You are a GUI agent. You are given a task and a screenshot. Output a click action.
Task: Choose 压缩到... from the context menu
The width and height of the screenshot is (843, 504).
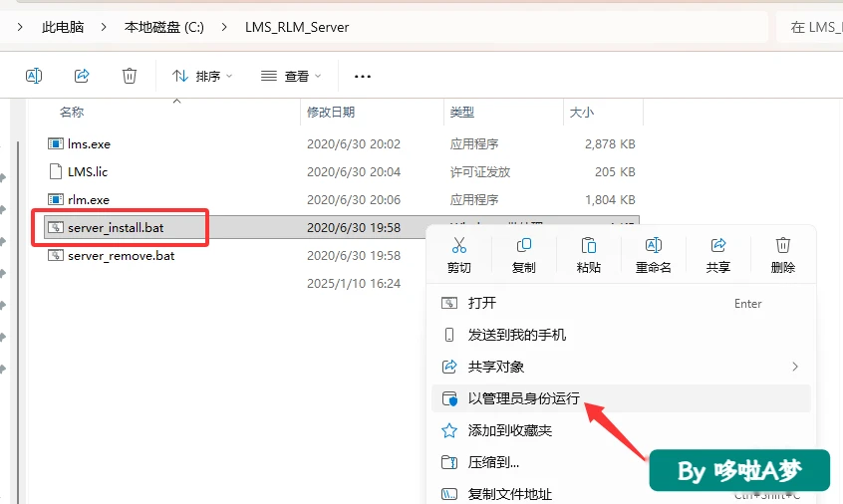621,462
